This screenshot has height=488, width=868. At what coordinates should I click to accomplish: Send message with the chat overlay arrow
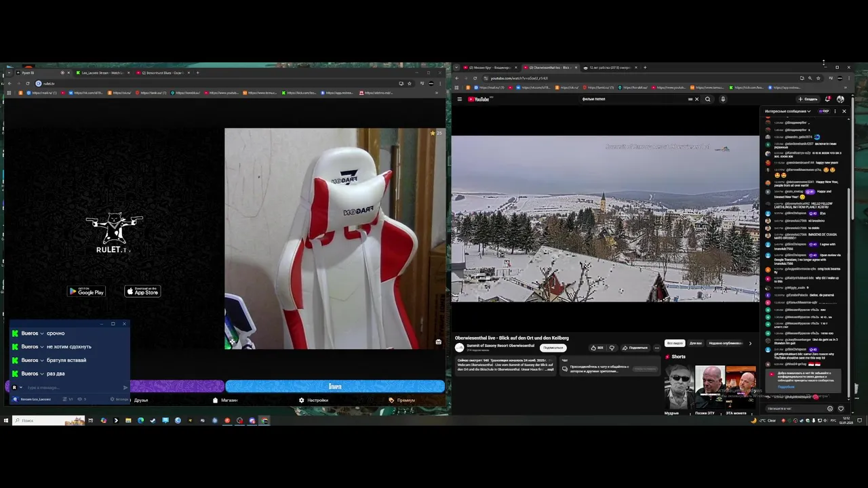click(125, 388)
